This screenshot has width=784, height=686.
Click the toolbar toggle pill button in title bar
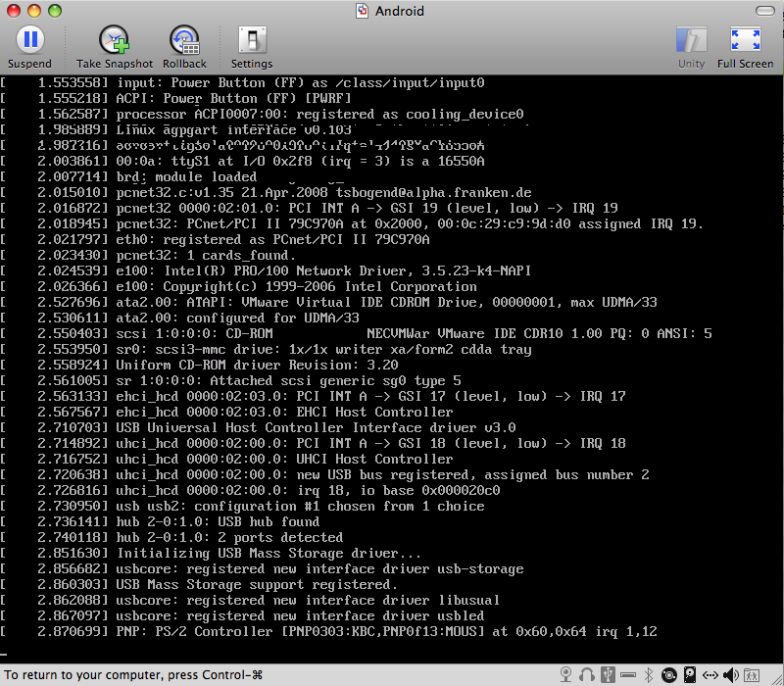[765, 11]
